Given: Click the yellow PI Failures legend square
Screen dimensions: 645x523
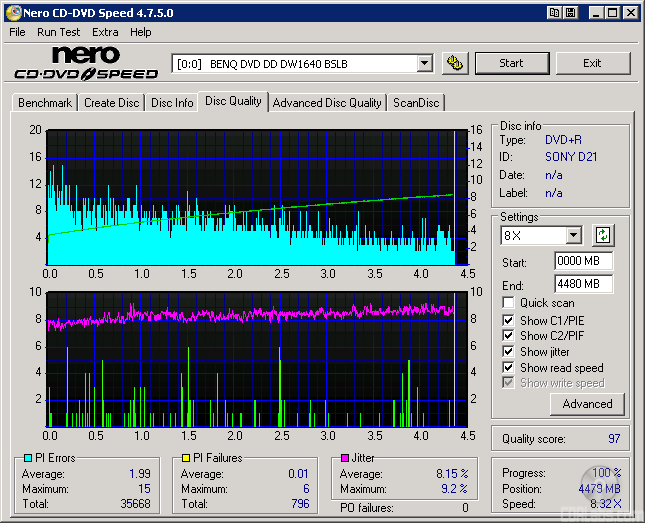Looking at the screenshot, I should pyautogui.click(x=186, y=458).
